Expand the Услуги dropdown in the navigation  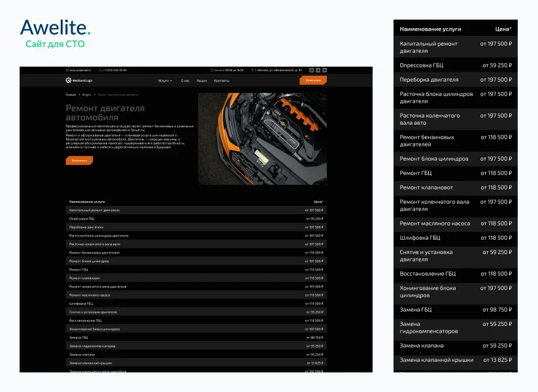(x=165, y=80)
